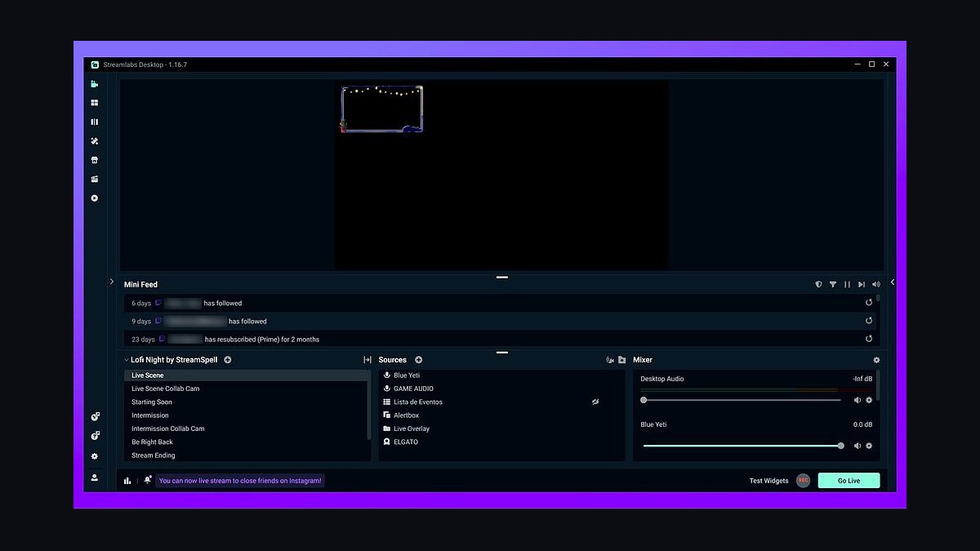Viewport: 980px width, 551px height.
Task: Expand the left sidebar with chevron arrow
Action: pos(112,282)
